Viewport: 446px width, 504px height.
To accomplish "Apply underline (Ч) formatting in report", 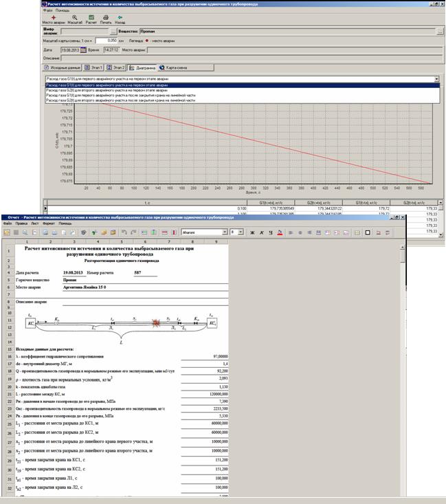I will [270, 232].
